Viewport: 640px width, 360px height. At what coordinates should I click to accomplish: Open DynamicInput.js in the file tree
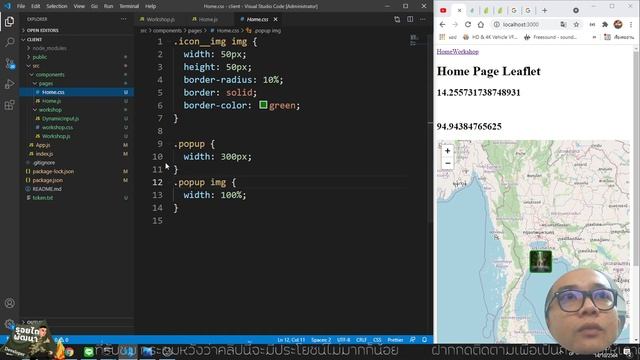(x=60, y=118)
